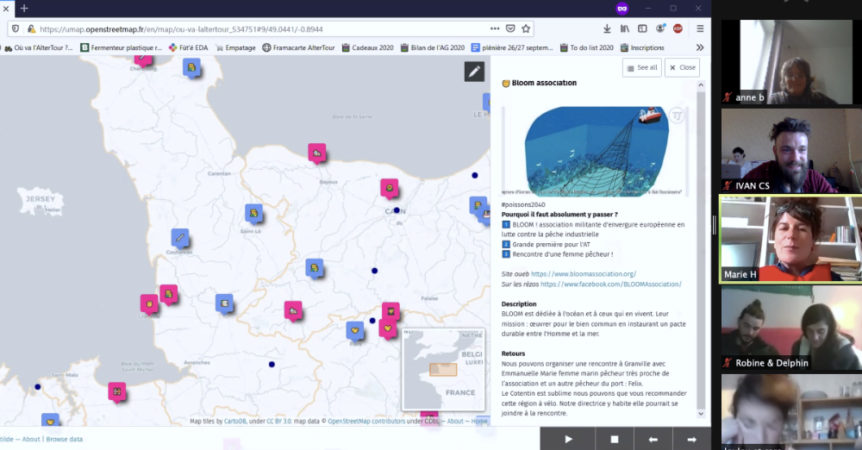Click Browse data in map footer
862x450 pixels.
[x=64, y=439]
